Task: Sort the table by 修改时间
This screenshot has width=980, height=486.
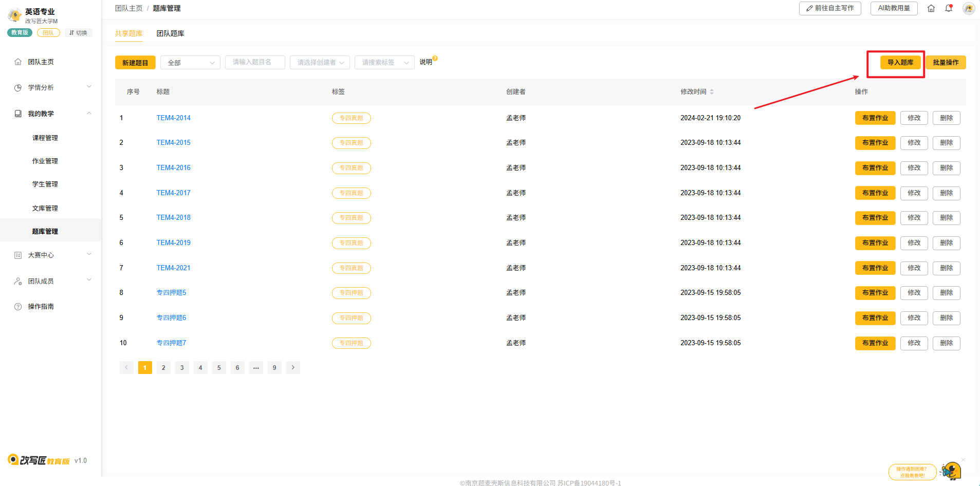Action: tap(711, 92)
